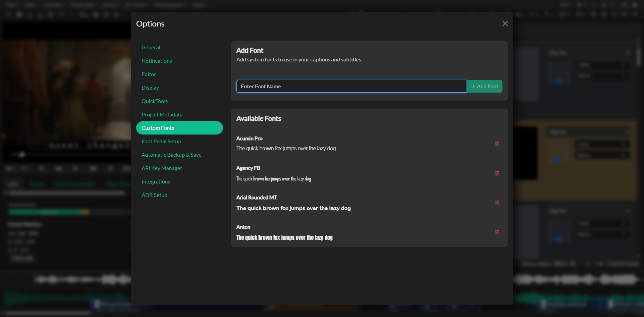
Task: Click the Anton sample sentence
Action: pyautogui.click(x=284, y=237)
